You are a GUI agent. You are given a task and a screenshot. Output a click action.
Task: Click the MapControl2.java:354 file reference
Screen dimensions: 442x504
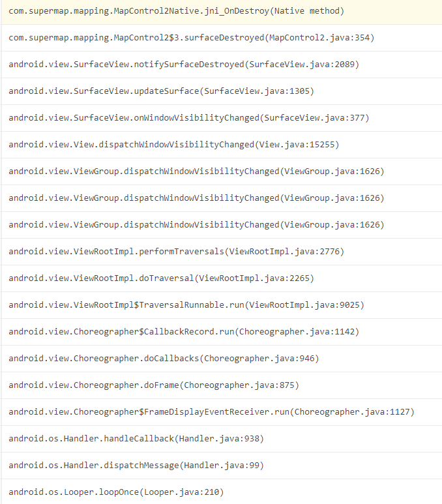point(319,38)
